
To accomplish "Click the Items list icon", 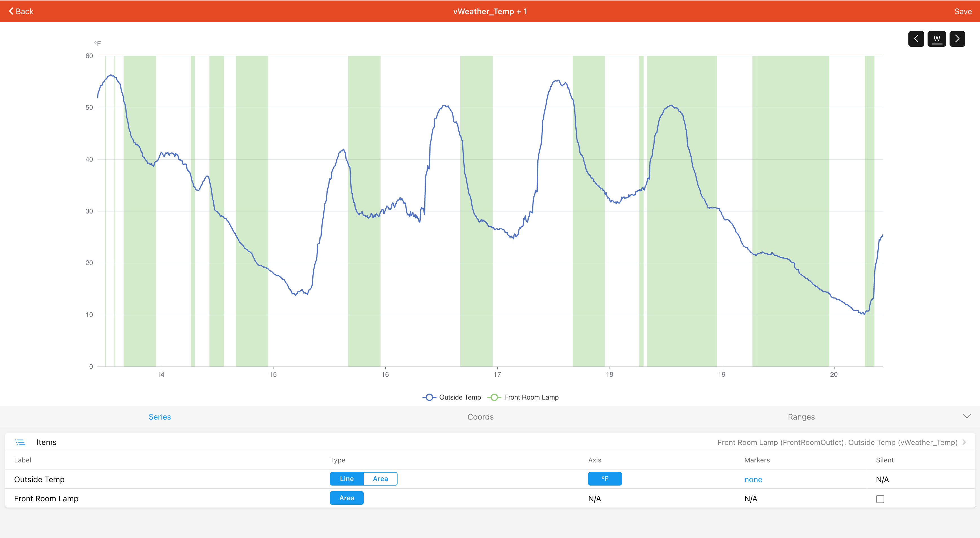I will 20,442.
